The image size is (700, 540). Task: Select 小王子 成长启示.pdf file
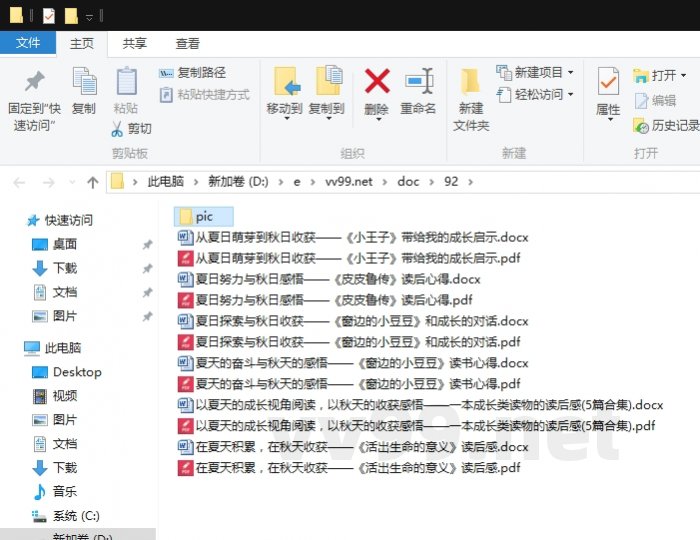[349, 258]
